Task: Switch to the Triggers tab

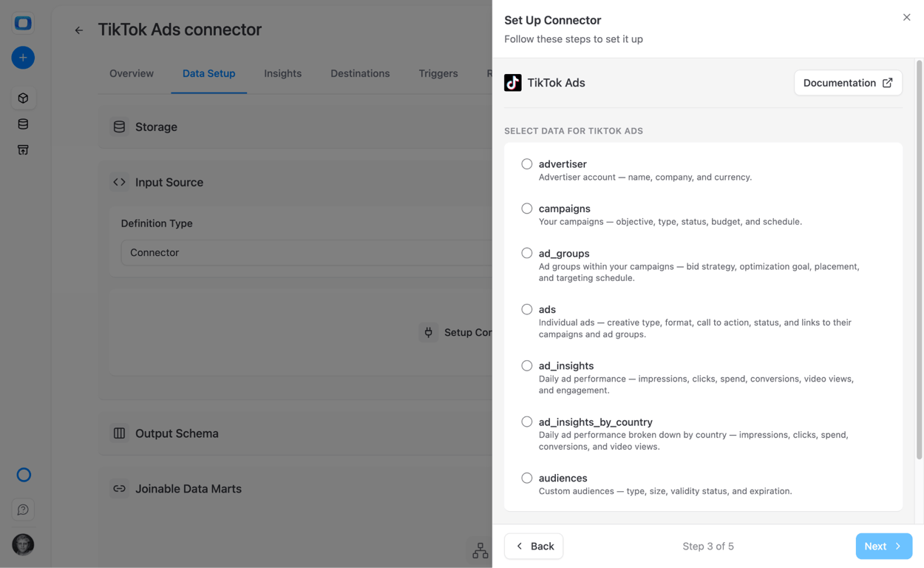Action: pyautogui.click(x=438, y=73)
